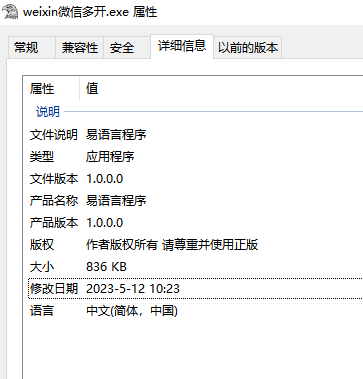Viewport: 363px width, 379px height.
Task: Click value 2023-5-12 10:23
Action: pyautogui.click(x=133, y=289)
